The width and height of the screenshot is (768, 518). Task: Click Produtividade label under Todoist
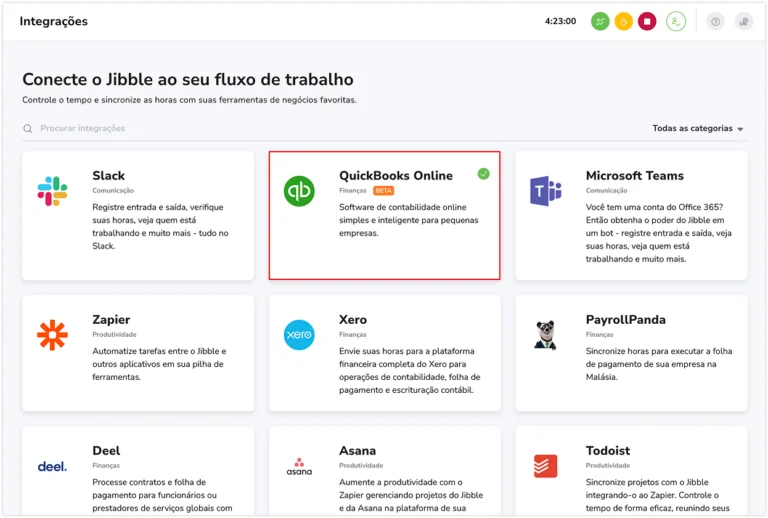608,466
